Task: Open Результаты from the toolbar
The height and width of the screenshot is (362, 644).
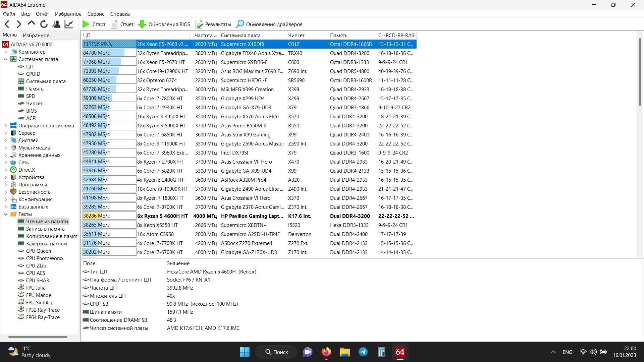Action: pos(213,24)
